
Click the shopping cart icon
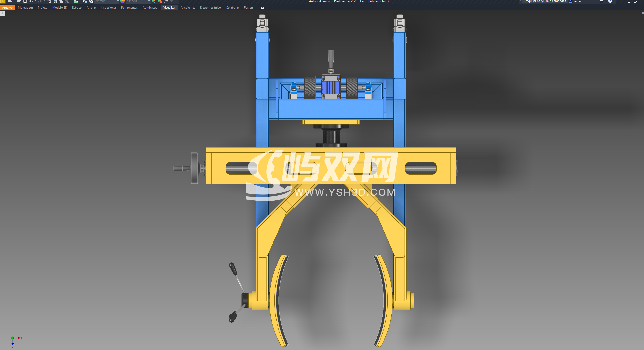[601, 1]
